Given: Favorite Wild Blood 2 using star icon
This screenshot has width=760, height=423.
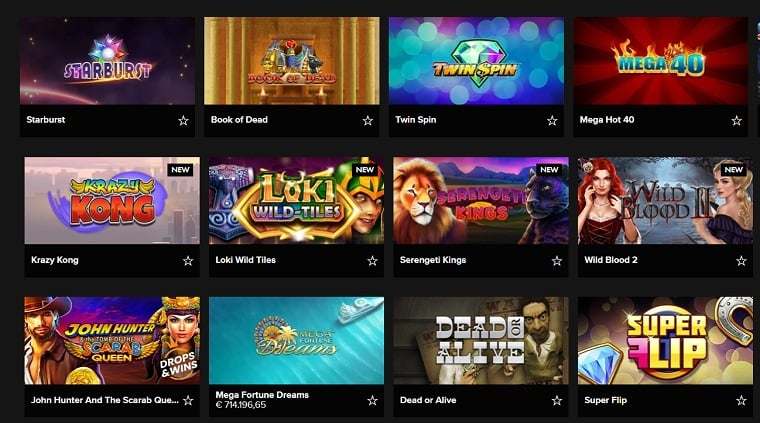Looking at the screenshot, I should pos(741,261).
